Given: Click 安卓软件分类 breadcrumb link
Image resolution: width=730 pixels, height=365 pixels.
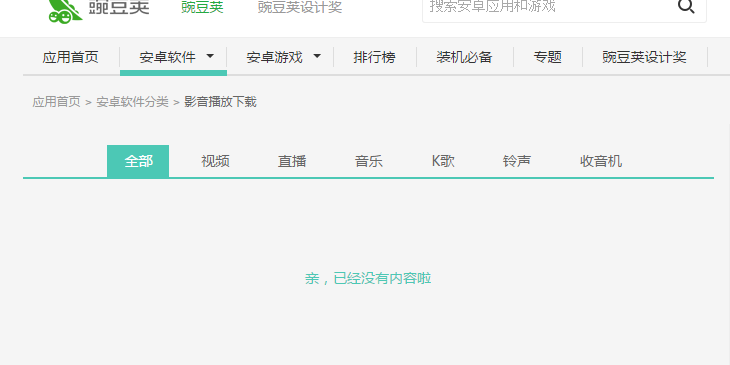Looking at the screenshot, I should [x=132, y=102].
